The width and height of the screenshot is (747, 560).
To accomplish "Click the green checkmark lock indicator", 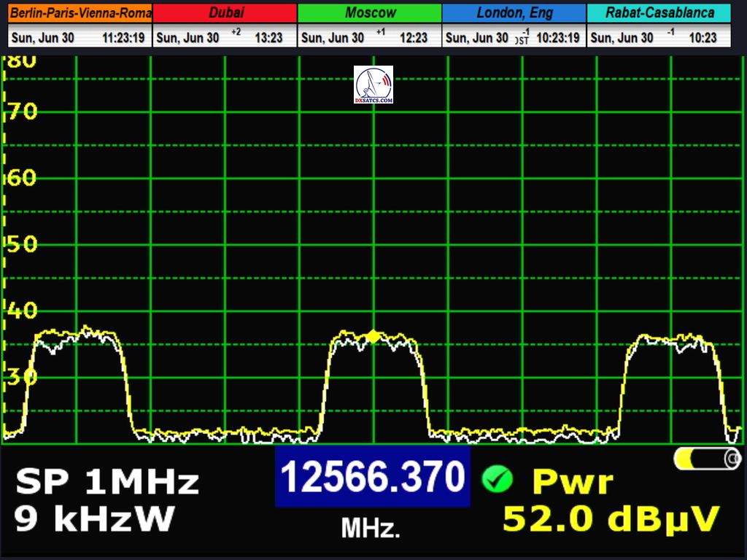I will pyautogui.click(x=498, y=479).
